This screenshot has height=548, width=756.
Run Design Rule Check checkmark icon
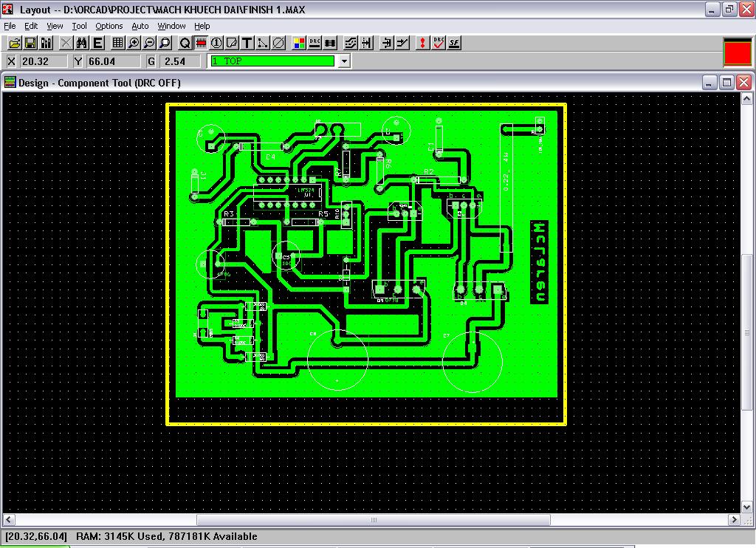point(439,44)
